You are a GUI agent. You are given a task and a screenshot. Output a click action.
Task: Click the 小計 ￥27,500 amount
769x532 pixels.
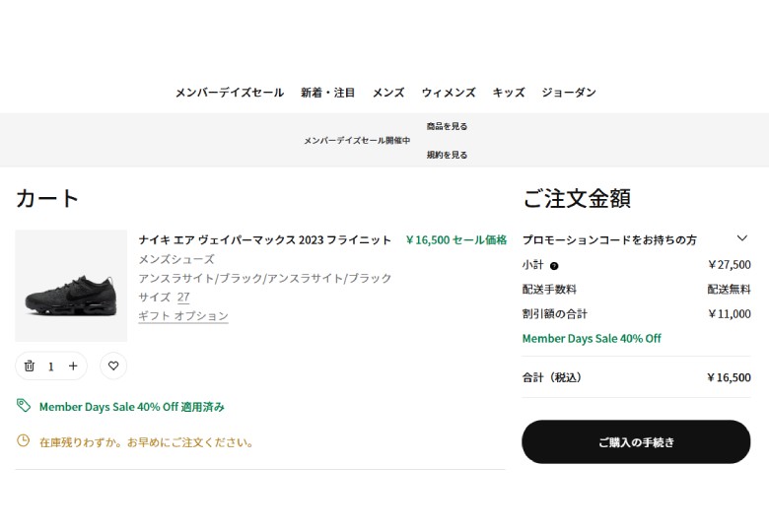click(x=729, y=265)
